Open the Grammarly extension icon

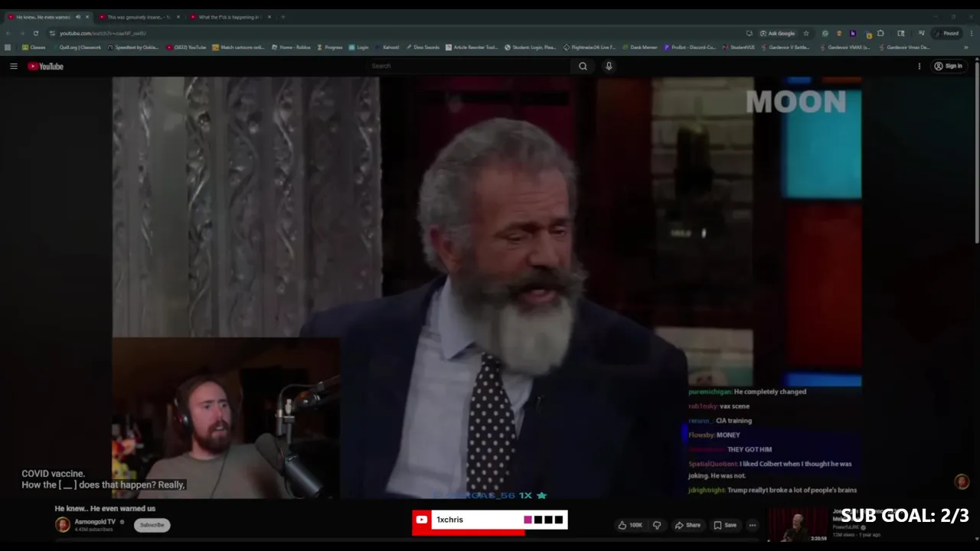click(x=825, y=34)
